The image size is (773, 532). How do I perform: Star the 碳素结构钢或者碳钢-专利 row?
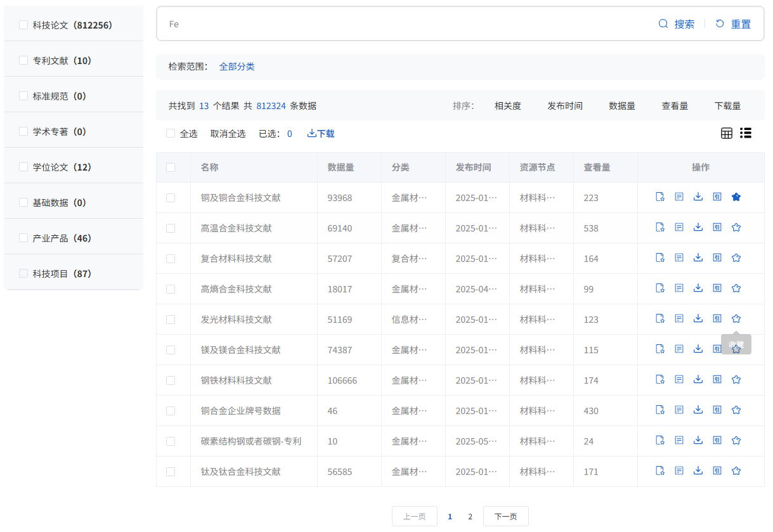pyautogui.click(x=736, y=441)
